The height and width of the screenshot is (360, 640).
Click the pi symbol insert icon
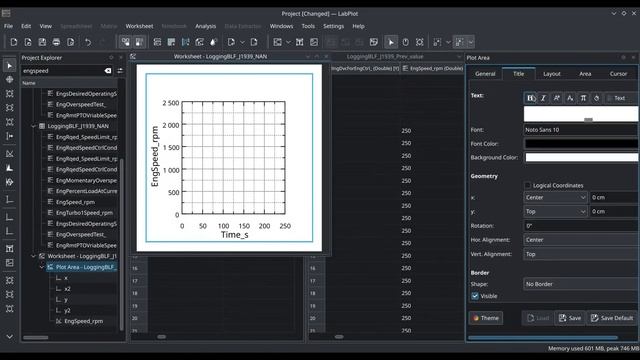coord(583,98)
